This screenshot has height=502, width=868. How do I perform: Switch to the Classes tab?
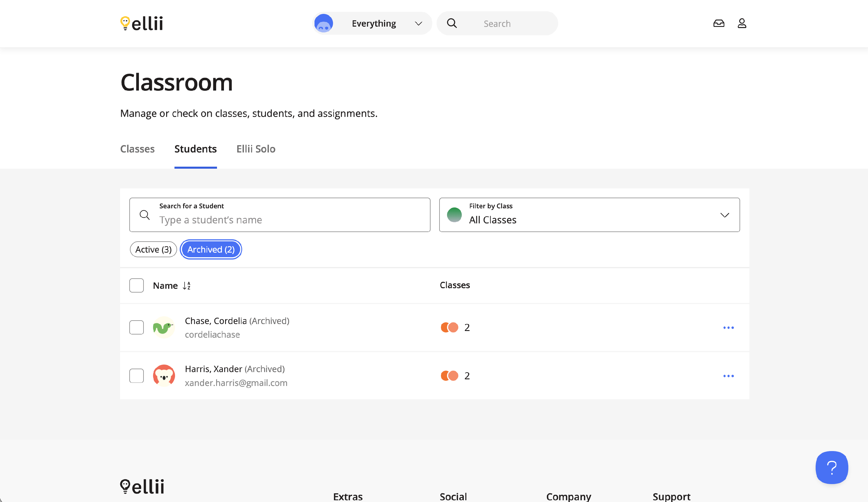[137, 149]
